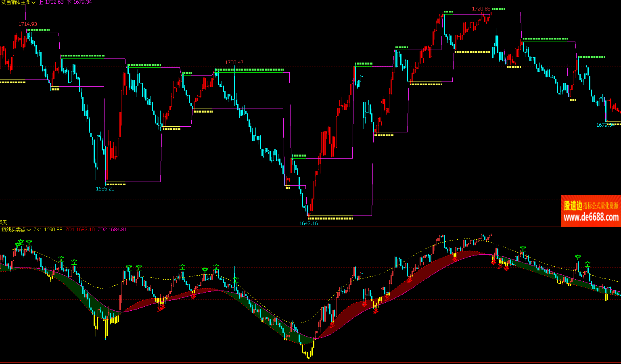Open the www.de6688.com watermark link
Screen dimensions: 621x364
[591, 218]
